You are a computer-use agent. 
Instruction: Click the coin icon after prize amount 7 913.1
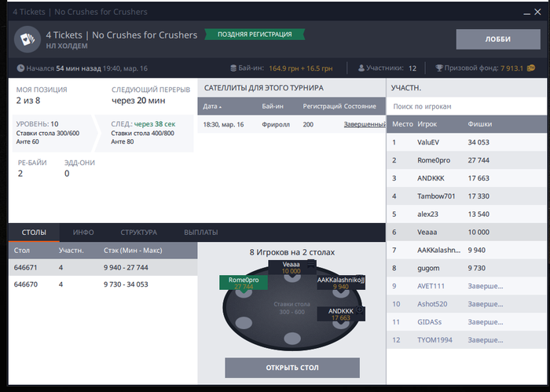(x=531, y=68)
